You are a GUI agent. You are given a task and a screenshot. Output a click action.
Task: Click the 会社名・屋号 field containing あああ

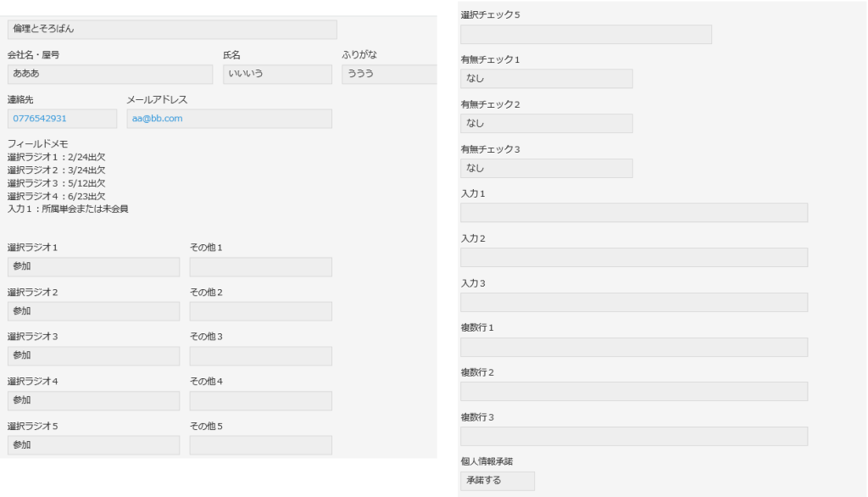click(109, 74)
